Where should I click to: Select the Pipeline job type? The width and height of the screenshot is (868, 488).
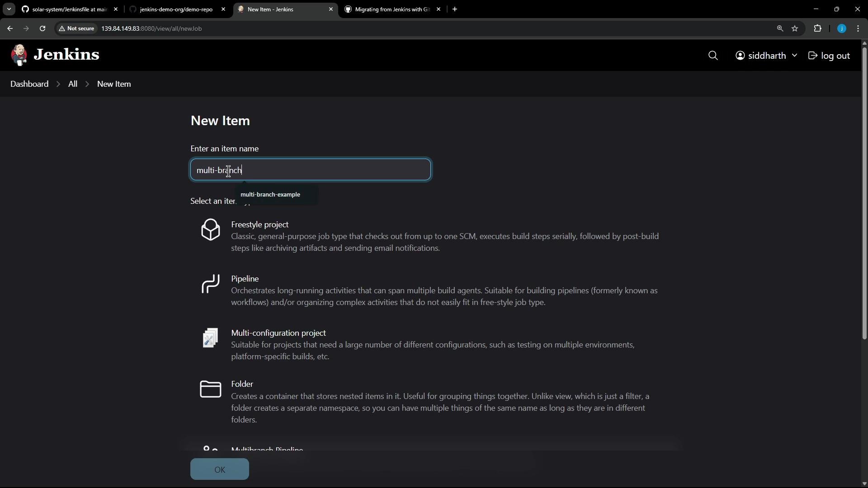pyautogui.click(x=245, y=279)
